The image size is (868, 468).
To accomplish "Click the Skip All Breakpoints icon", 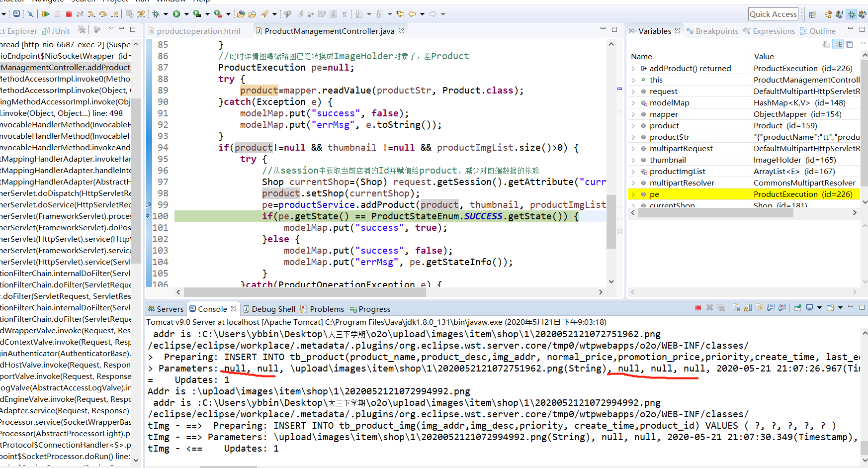I will tap(30, 14).
